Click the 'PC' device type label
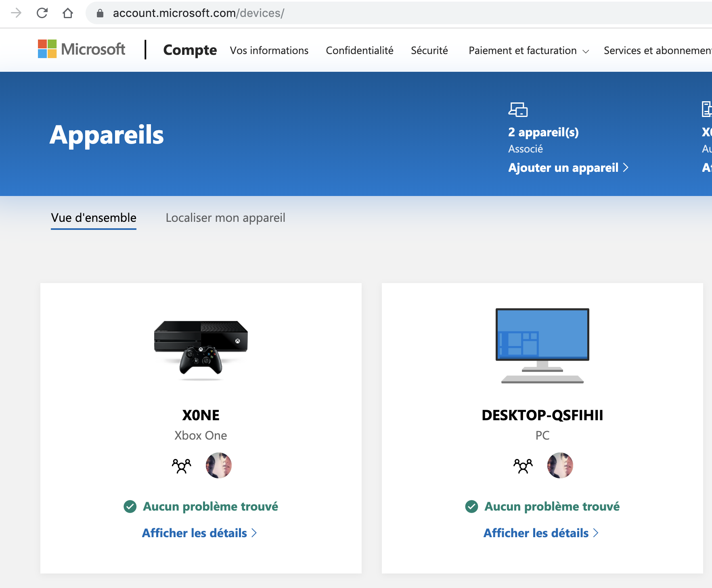The width and height of the screenshot is (712, 588). 542,436
